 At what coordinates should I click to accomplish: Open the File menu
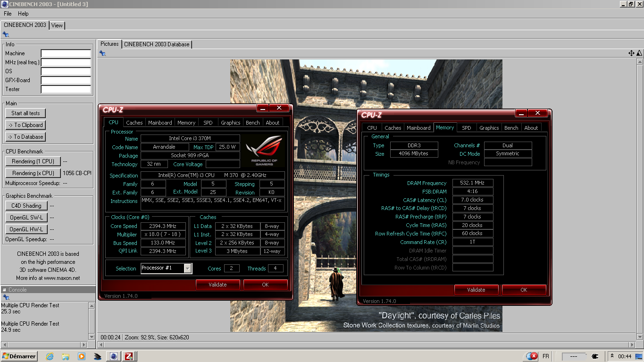coord(8,14)
